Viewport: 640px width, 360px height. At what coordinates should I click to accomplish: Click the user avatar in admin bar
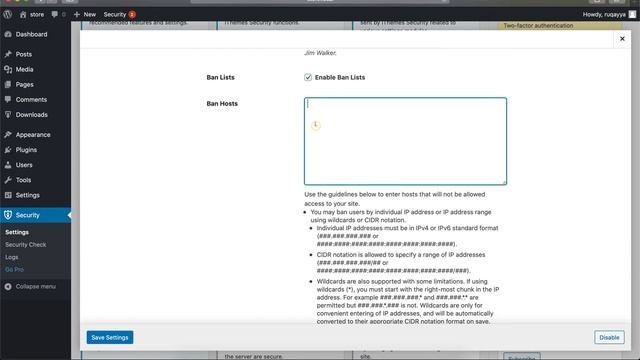(632, 14)
